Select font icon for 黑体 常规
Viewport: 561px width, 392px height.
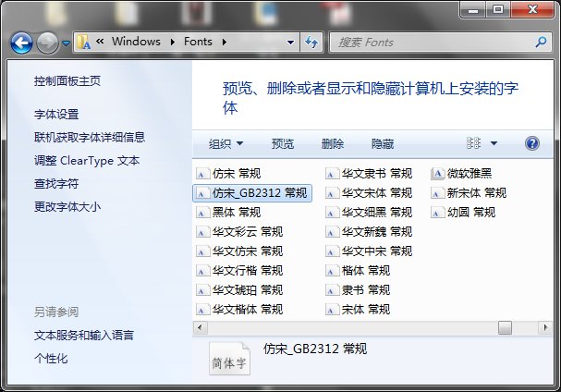pos(202,213)
